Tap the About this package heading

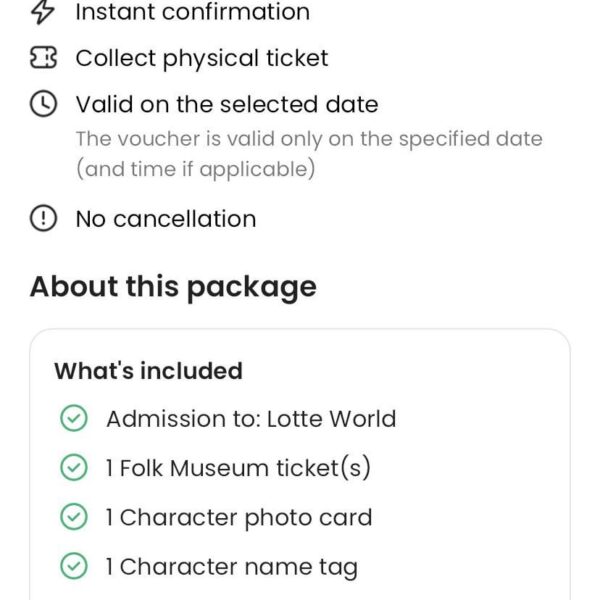coord(173,287)
